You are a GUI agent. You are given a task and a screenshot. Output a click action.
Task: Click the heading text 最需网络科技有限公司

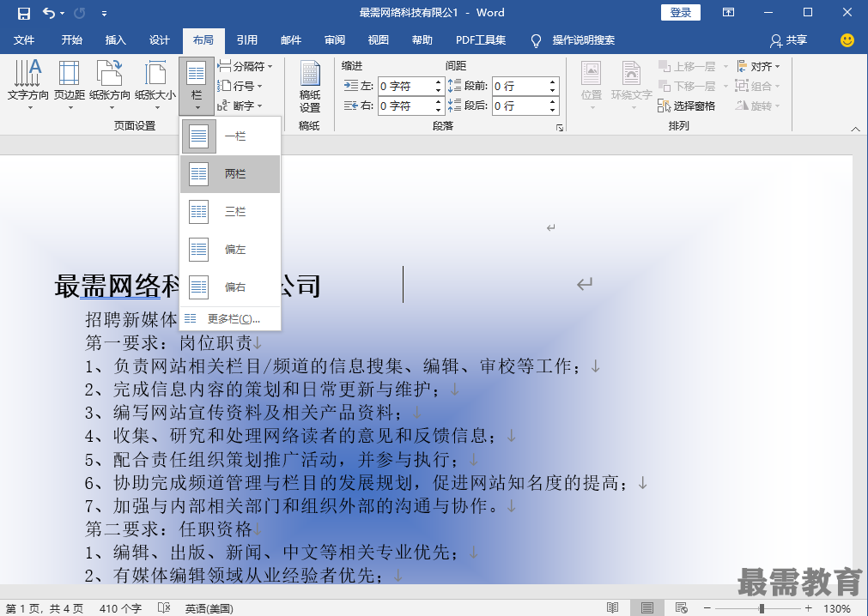tap(187, 286)
